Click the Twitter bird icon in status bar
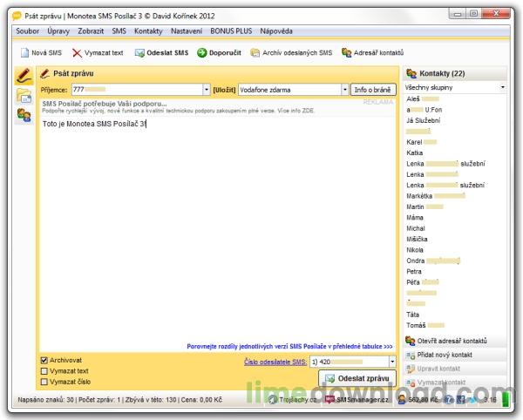Screen dimensions: 523x420 pos(472,399)
